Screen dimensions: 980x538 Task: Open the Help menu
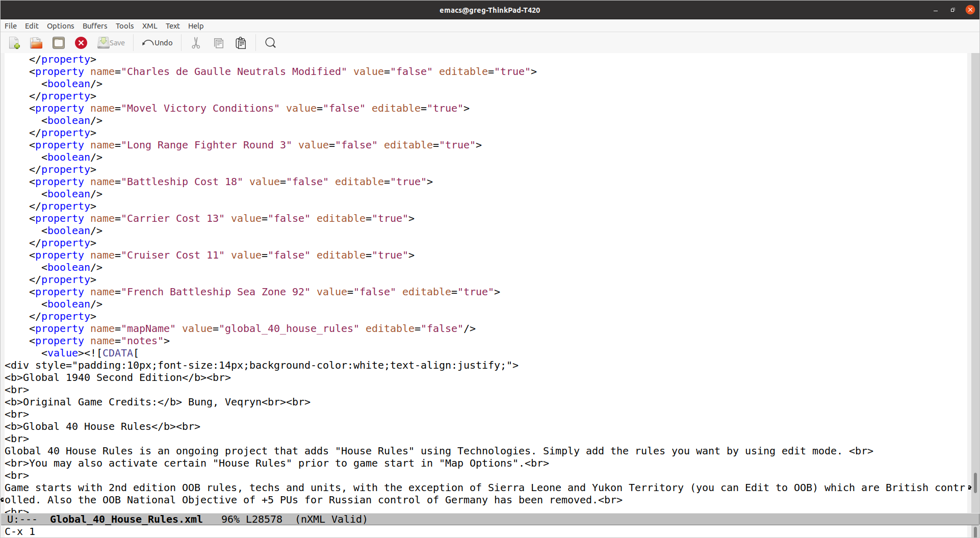(x=196, y=26)
